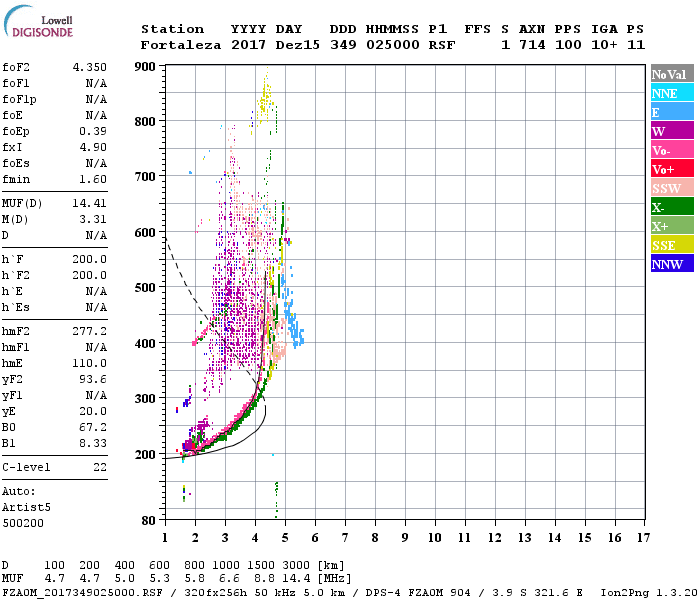This screenshot has width=700, height=600.
Task: Click the Fortaleza station name
Action: pos(181,45)
